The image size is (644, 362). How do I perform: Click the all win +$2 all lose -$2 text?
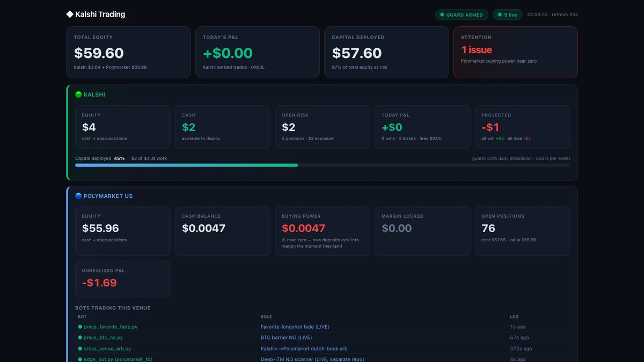point(506,138)
